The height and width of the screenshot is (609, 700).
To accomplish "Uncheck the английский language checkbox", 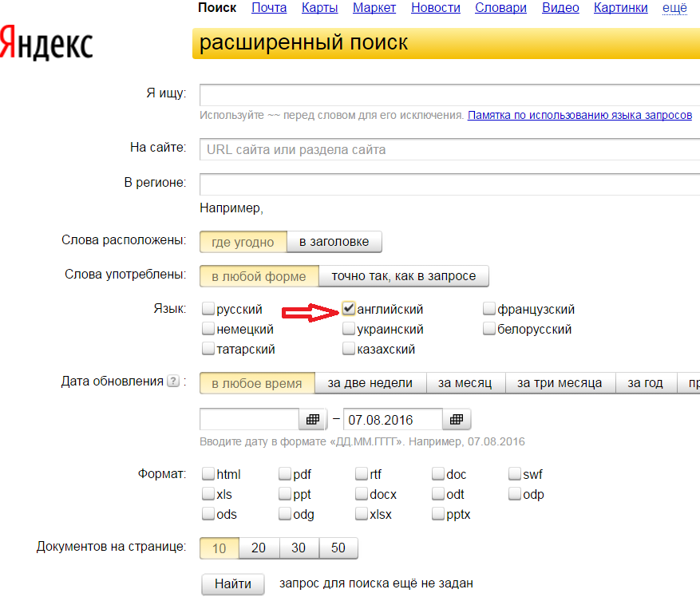I will click(x=349, y=309).
